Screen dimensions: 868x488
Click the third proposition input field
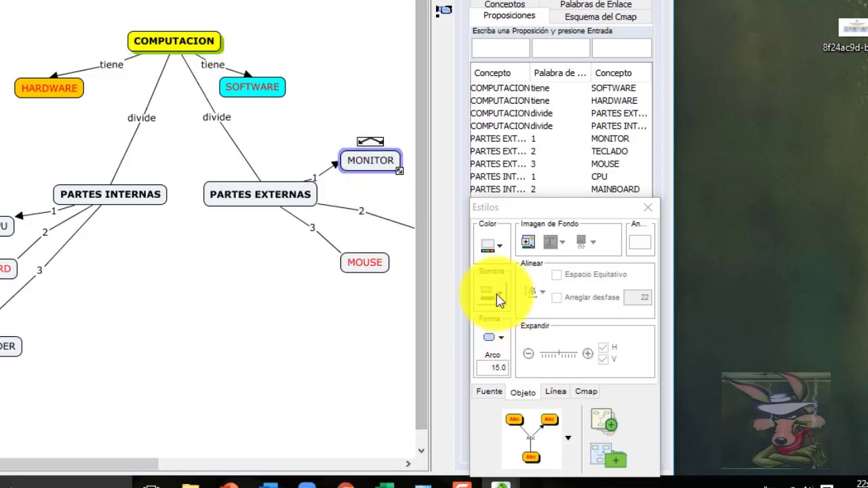[622, 47]
